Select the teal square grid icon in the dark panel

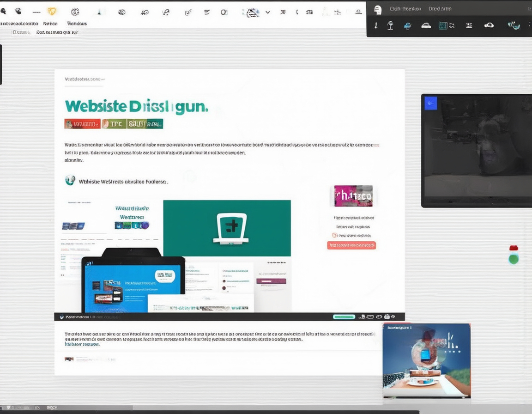coord(443,25)
